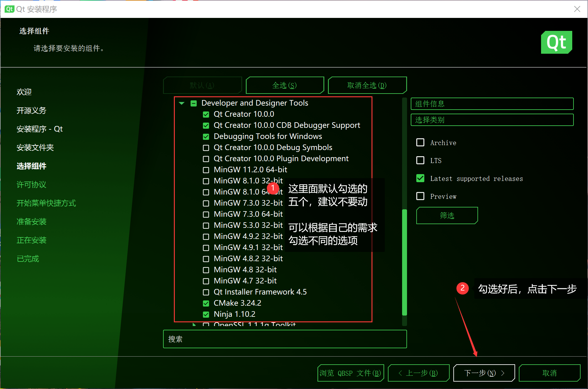Image resolution: width=588 pixels, height=389 pixels.
Task: Enable the LTS category filter
Action: (x=420, y=160)
